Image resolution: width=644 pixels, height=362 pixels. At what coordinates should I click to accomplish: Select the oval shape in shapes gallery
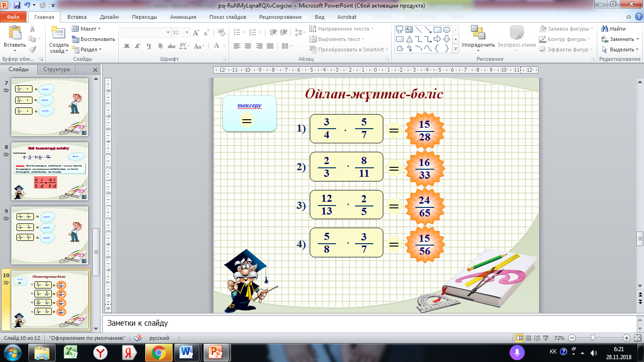point(446,29)
